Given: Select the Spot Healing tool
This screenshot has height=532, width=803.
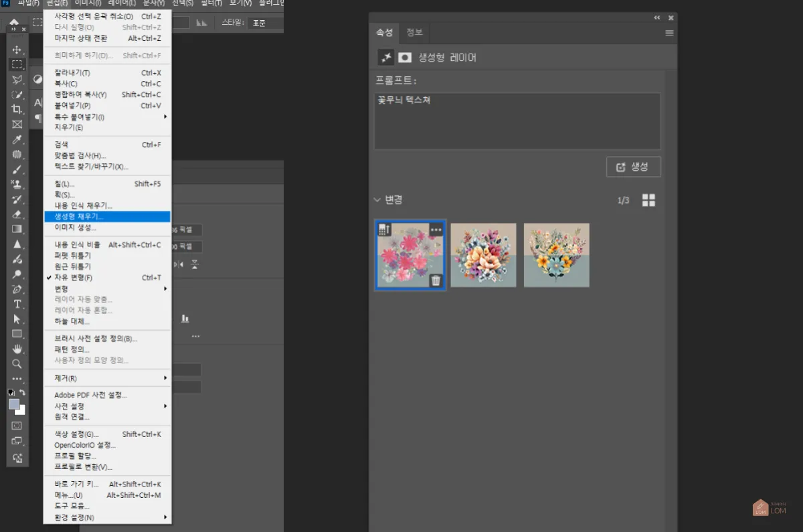Looking at the screenshot, I should pyautogui.click(x=17, y=154).
